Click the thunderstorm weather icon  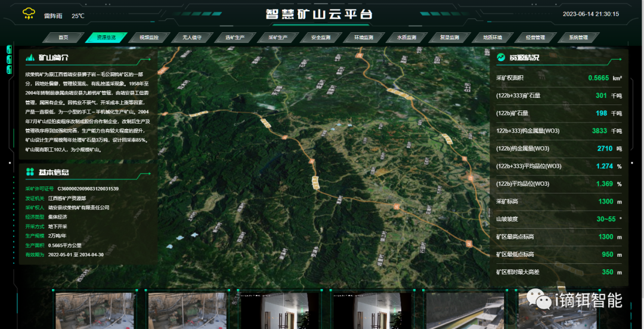point(28,13)
